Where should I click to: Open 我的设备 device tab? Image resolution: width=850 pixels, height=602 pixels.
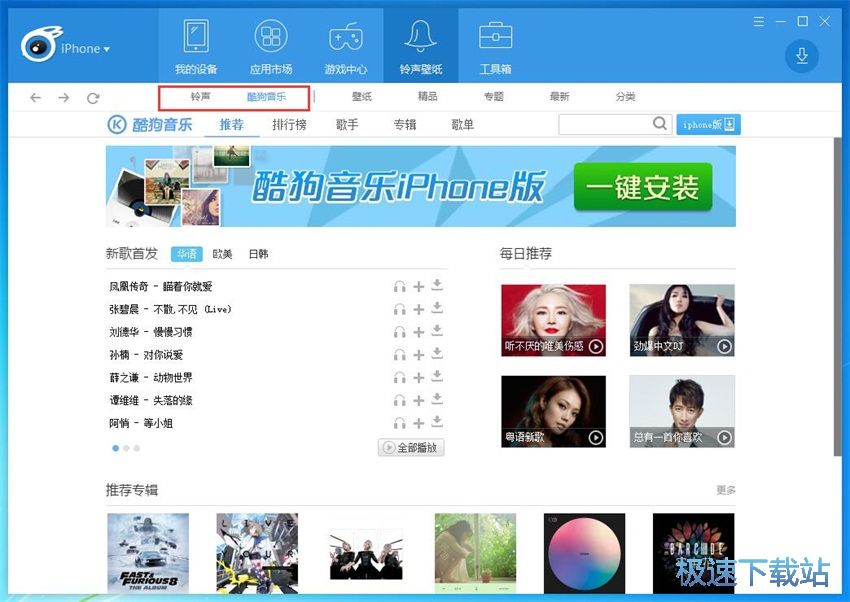tap(196, 46)
